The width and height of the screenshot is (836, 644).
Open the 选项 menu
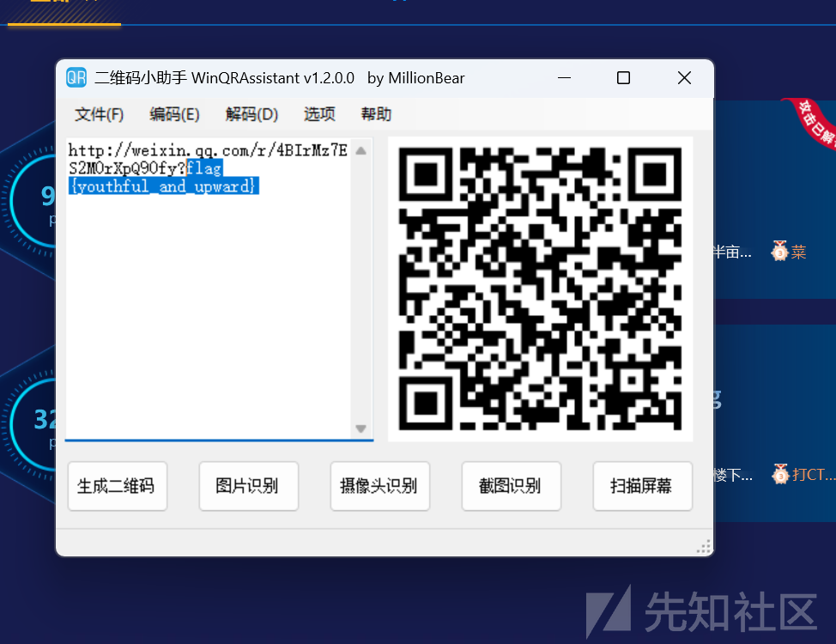[319, 114]
